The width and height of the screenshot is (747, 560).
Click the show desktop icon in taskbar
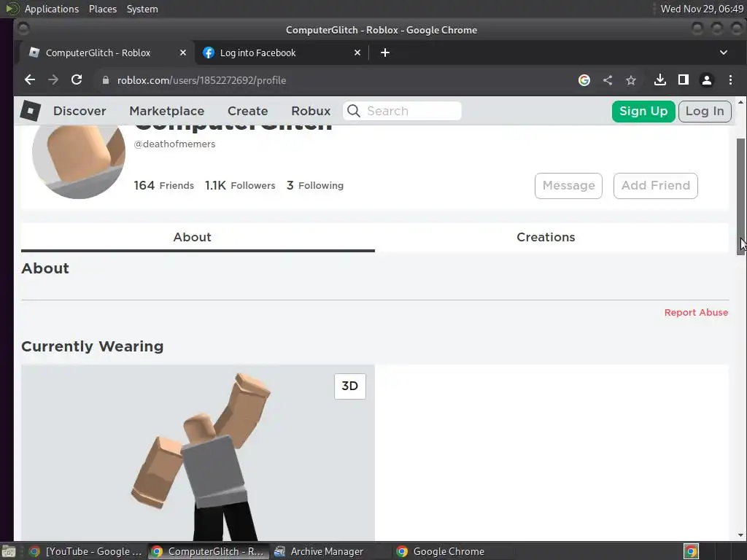click(9, 551)
